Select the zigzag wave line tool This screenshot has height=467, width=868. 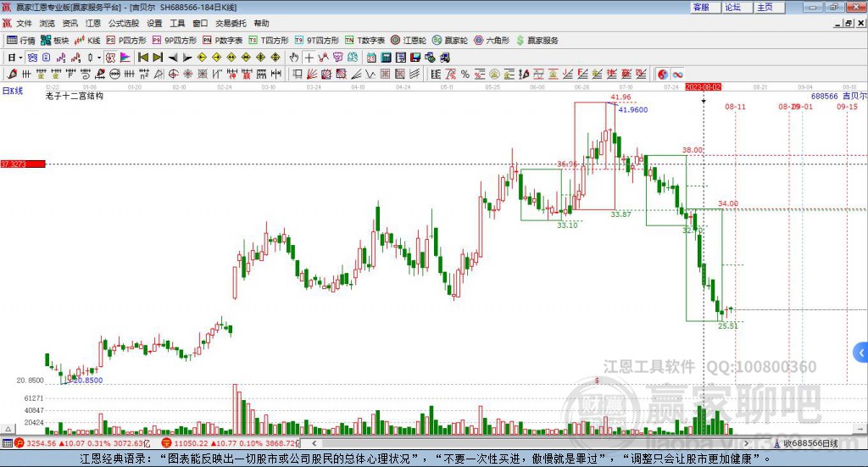pyautogui.click(x=371, y=74)
